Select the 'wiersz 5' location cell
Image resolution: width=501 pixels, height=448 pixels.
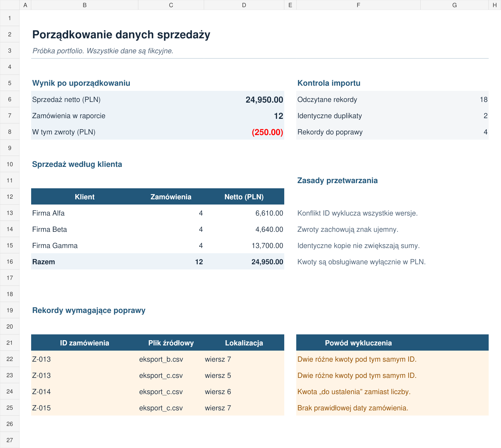pyautogui.click(x=244, y=375)
